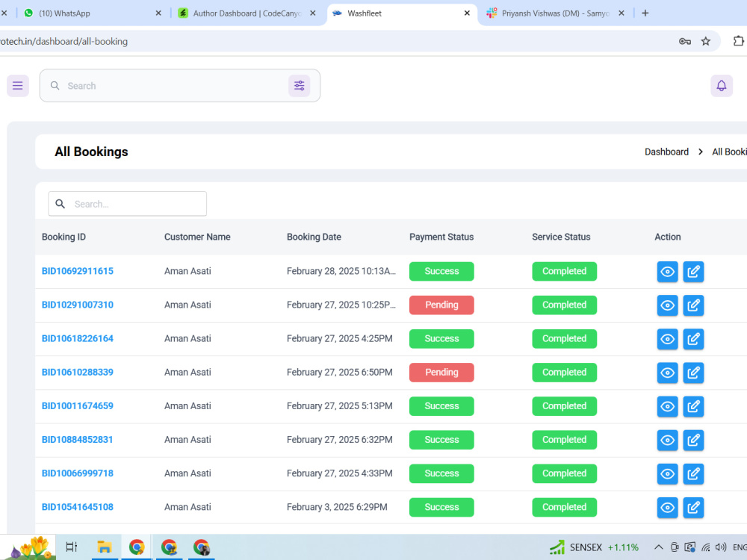This screenshot has height=560, width=747.
Task: View booking BID10291007310 via eye icon
Action: [x=667, y=305]
